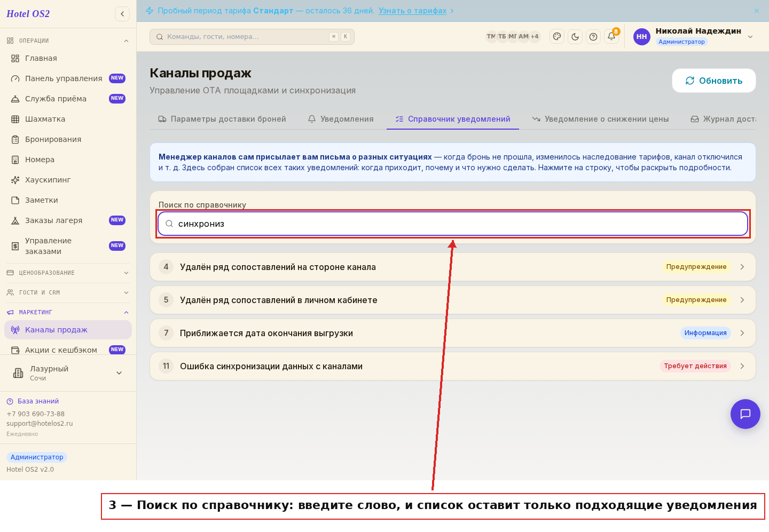Screen dimensions: 769x532
Task: Expand the ЦЕНООБРАЗОВАНИЕ section
Action: tap(68, 273)
